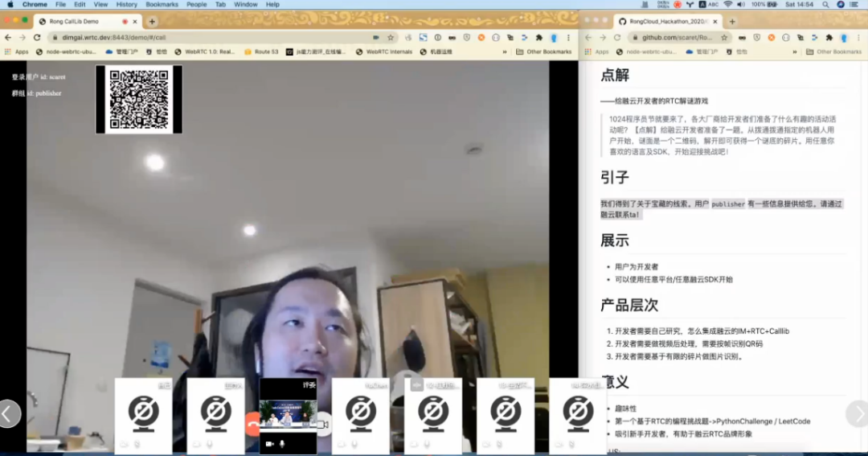
Task: Close the Rong CallLib Demo tab
Action: 134,22
